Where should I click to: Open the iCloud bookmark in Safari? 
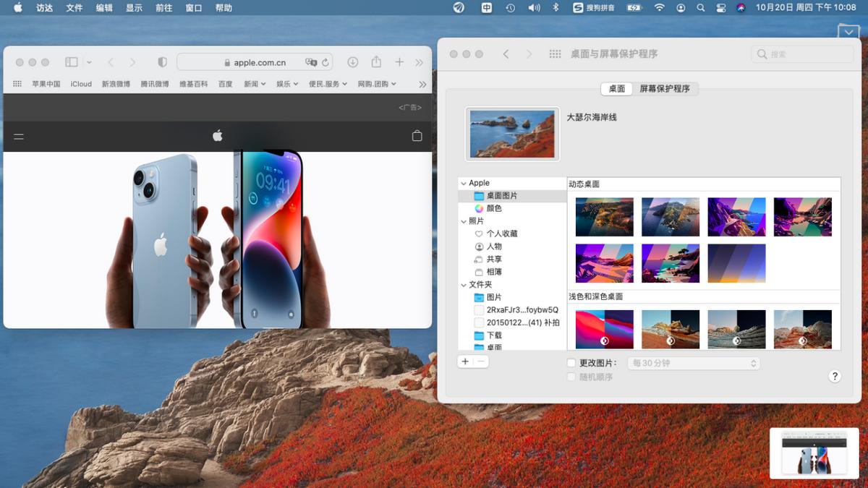click(80, 84)
